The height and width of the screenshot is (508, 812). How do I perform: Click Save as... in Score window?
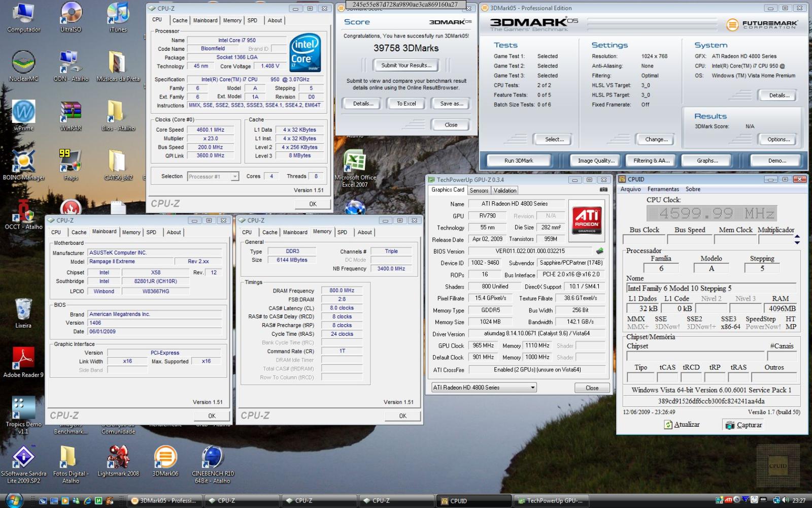tap(451, 104)
